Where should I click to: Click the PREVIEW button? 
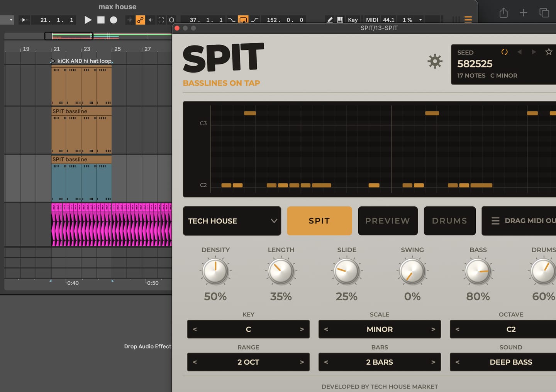[x=388, y=221]
